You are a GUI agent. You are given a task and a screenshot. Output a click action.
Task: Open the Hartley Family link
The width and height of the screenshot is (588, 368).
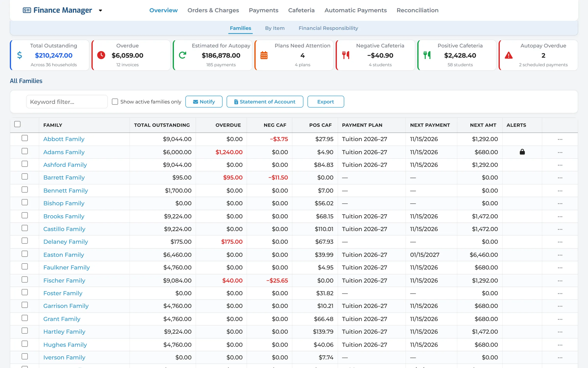[64, 332]
